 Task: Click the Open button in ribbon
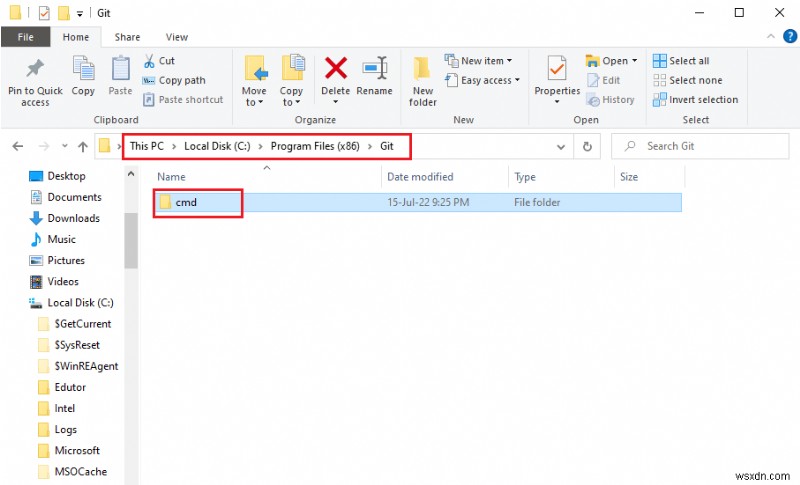611,61
